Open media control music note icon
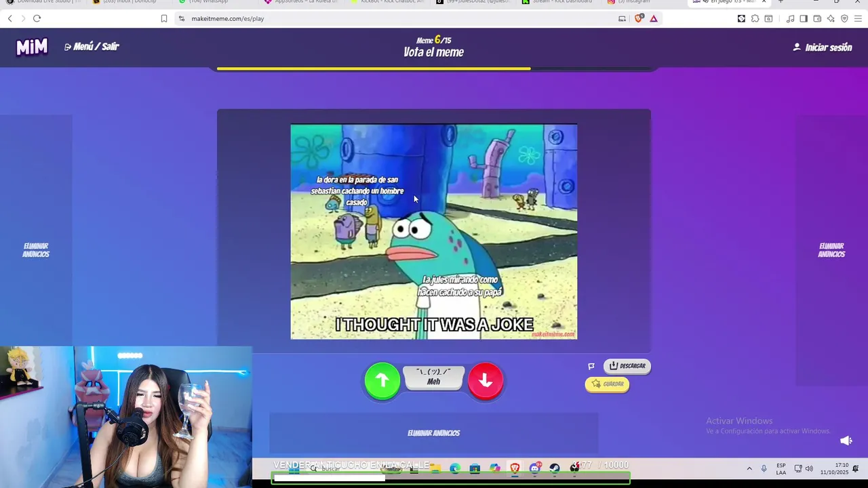The width and height of the screenshot is (868, 488). point(790,18)
